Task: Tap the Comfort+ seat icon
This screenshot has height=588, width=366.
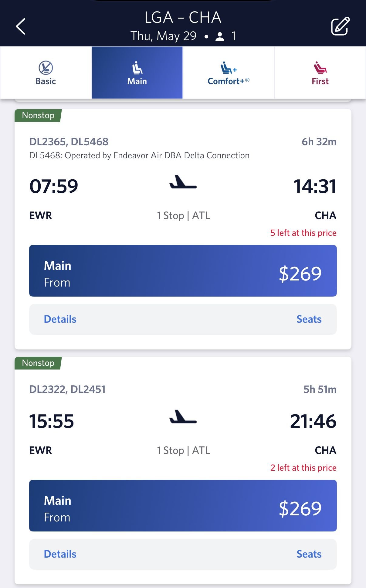Action: click(x=228, y=68)
